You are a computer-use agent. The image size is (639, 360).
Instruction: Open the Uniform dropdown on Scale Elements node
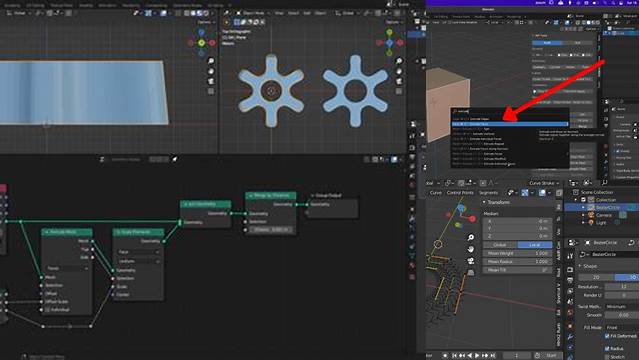[x=138, y=261]
